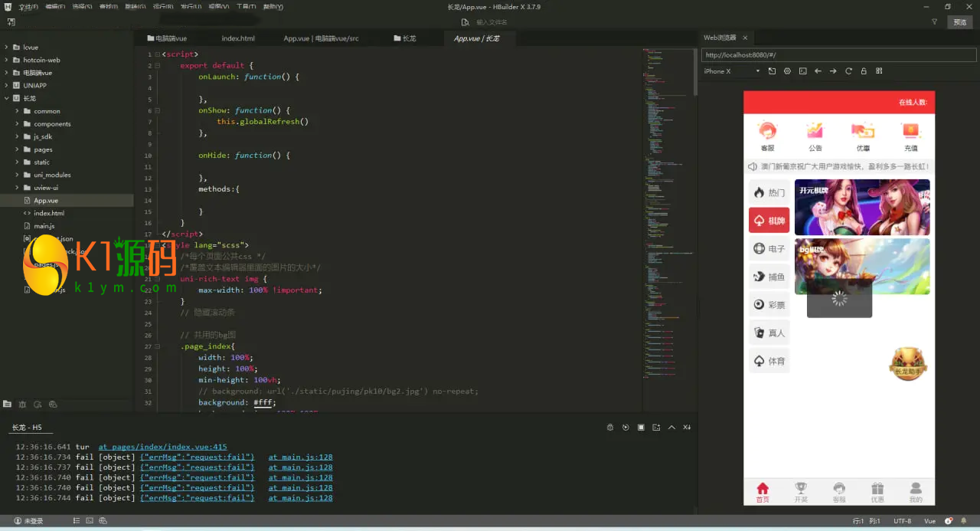Click the QR code icon in browser toolbar
Viewport: 980px width, 531px height.
[x=879, y=71]
